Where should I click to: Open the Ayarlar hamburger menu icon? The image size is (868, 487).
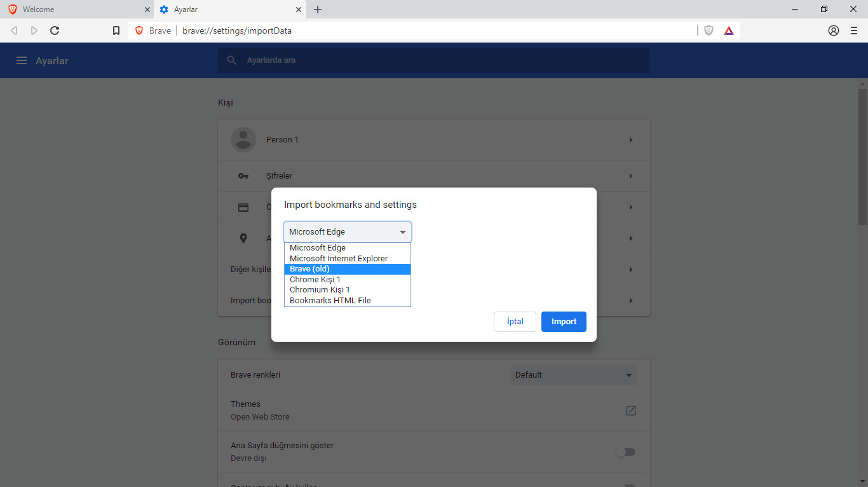point(22,60)
